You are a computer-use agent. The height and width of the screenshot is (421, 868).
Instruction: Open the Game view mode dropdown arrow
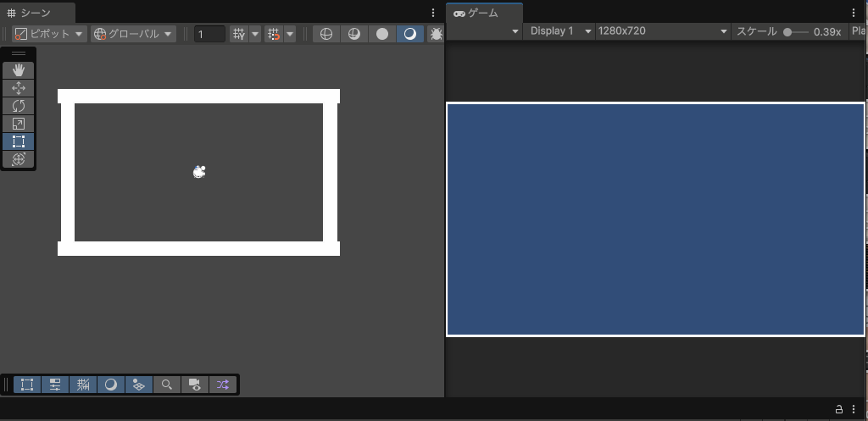[x=515, y=31]
